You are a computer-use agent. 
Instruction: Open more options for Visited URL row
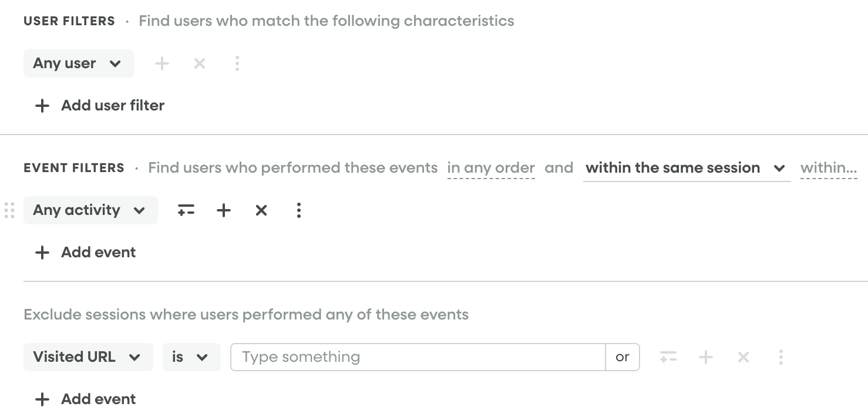point(781,357)
